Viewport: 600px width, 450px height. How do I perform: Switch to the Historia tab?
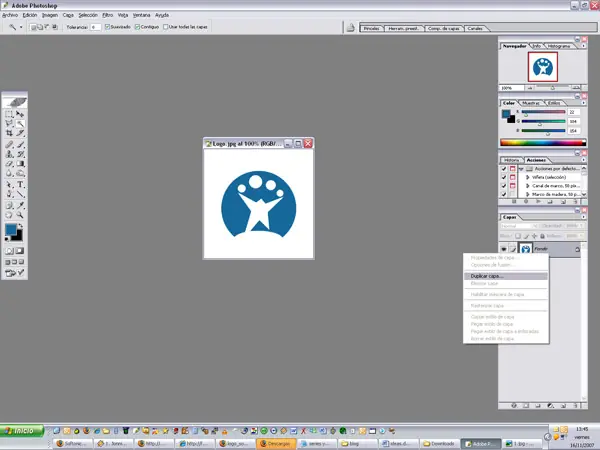[511, 160]
